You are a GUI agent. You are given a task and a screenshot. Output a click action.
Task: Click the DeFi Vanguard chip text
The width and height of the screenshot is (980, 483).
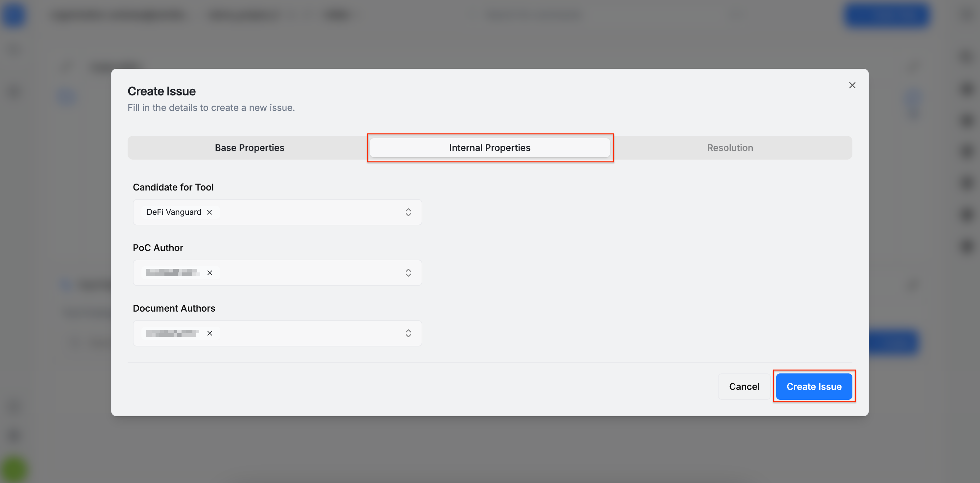tap(174, 213)
